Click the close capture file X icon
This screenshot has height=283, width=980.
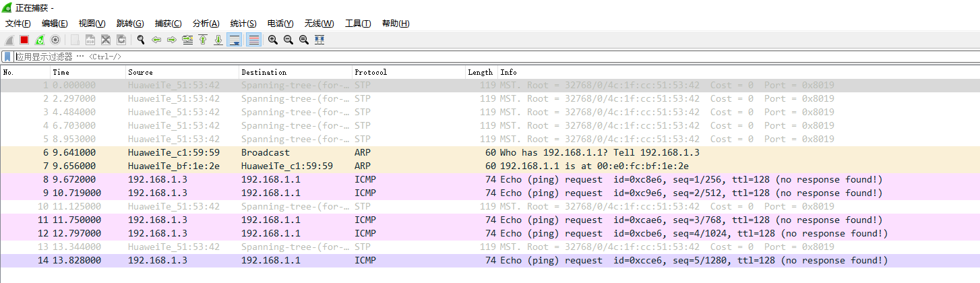click(x=106, y=40)
